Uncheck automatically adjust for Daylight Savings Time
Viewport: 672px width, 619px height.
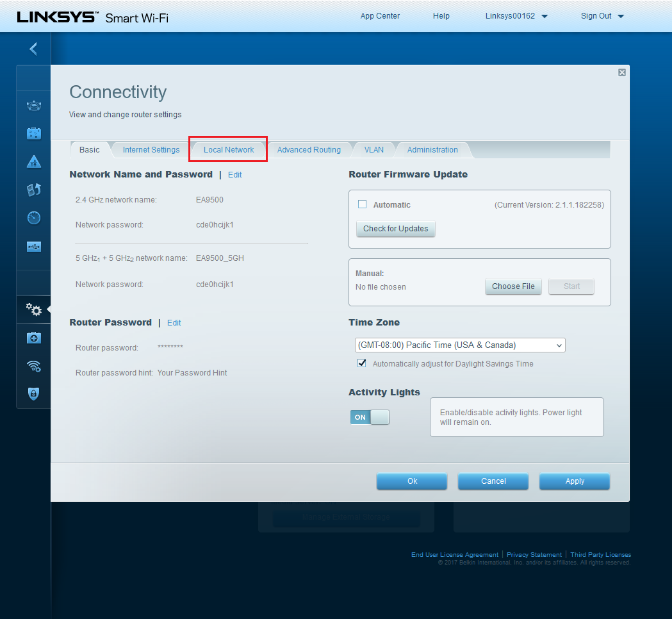362,363
